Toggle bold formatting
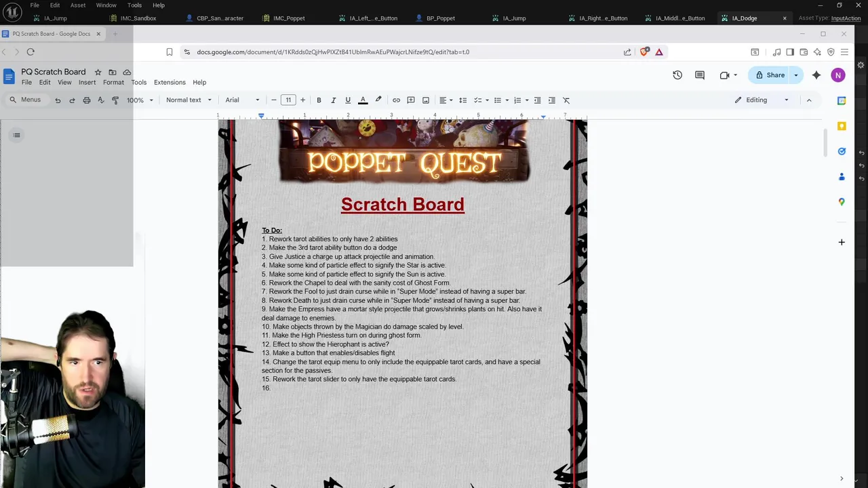The image size is (868, 488). [319, 100]
